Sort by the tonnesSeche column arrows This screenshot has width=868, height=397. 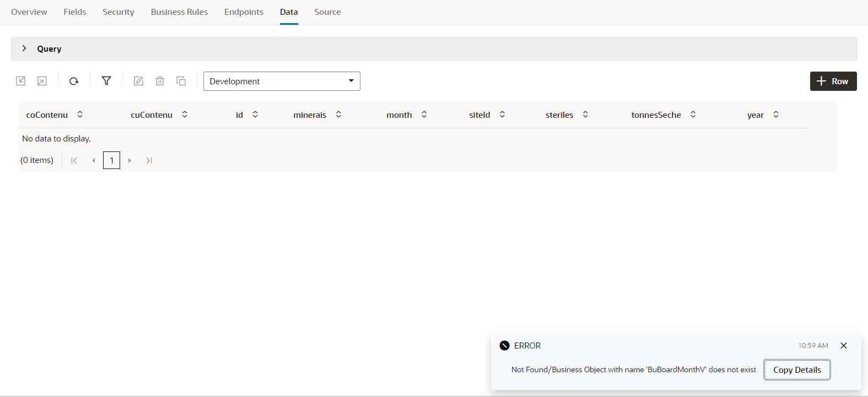coord(693,115)
